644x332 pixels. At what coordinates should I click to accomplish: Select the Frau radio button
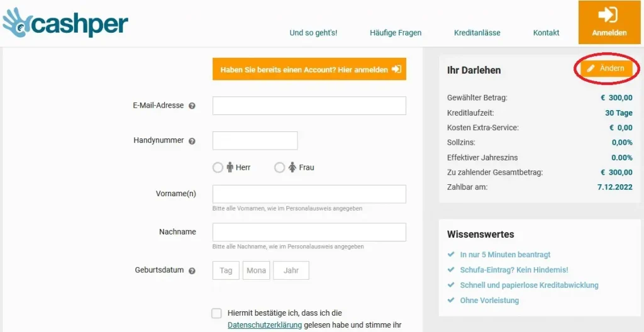click(279, 168)
